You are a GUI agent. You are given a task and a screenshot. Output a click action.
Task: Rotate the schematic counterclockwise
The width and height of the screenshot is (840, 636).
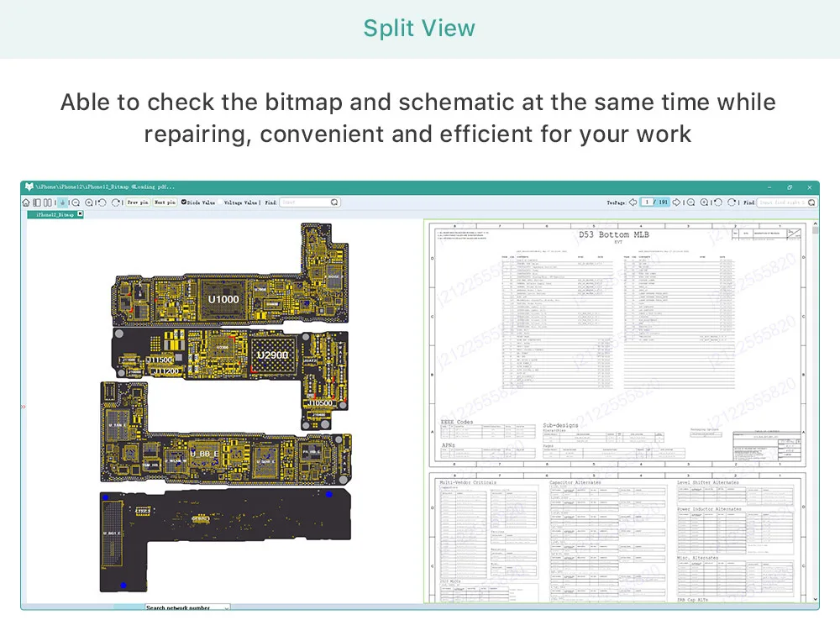pos(718,202)
